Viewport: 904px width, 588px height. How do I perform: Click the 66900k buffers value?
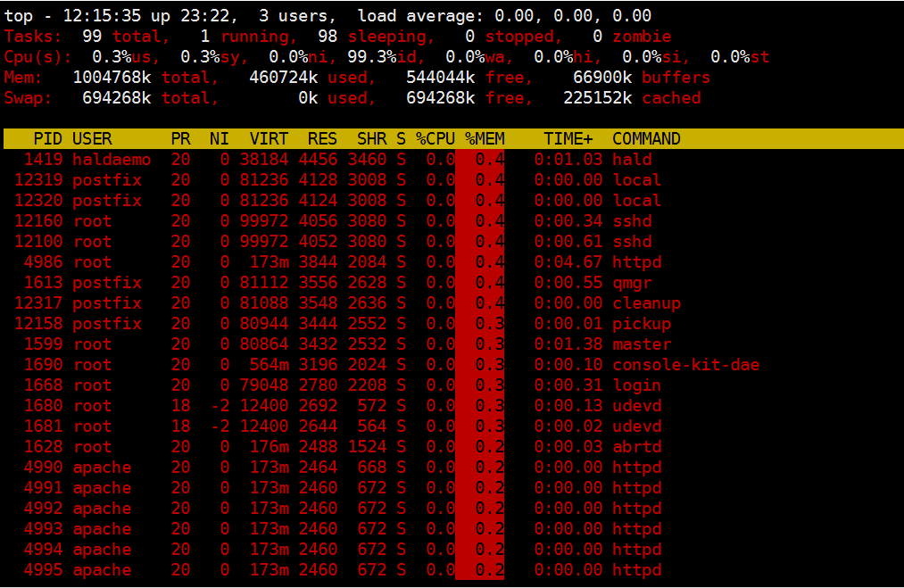click(642, 78)
